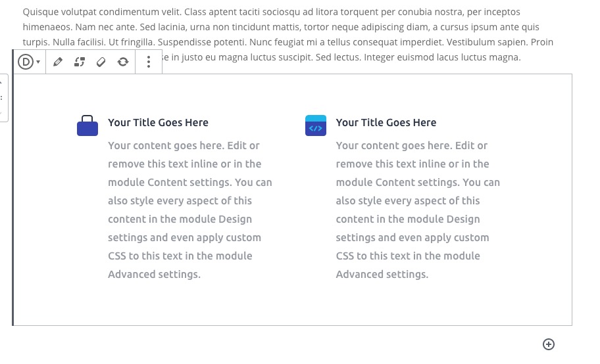Open the Divi block type switcher
Viewport: 600px width, 364px height.
(x=29, y=62)
